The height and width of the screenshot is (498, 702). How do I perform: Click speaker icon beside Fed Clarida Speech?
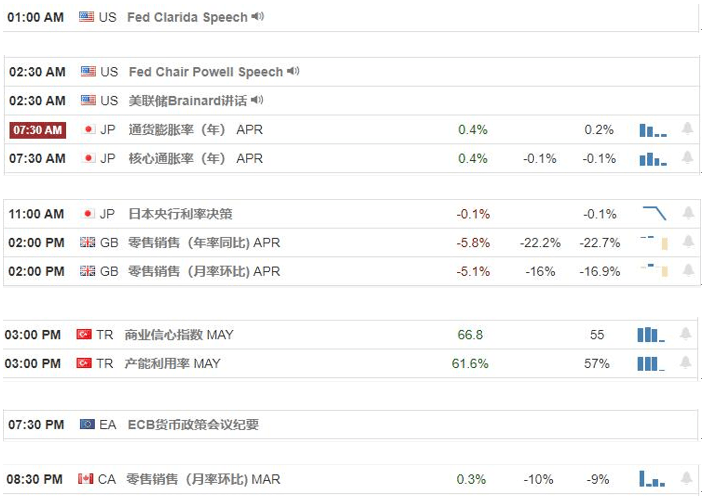(257, 17)
